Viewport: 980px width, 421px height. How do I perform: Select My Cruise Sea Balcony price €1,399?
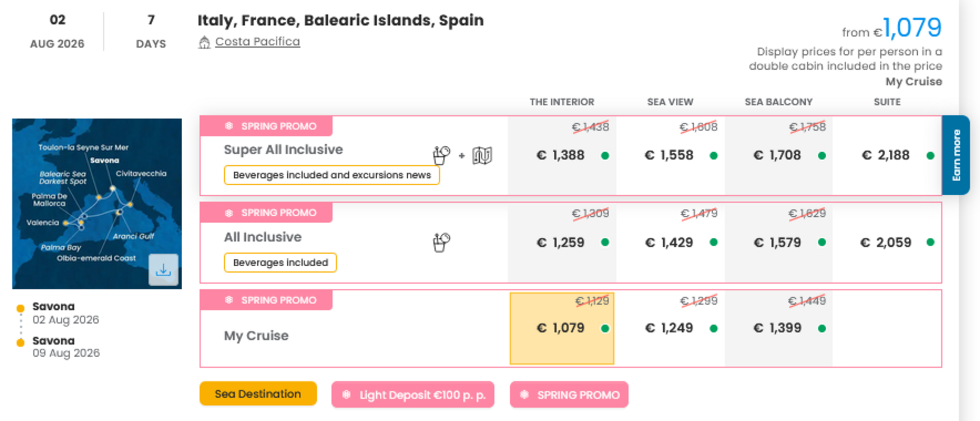(778, 328)
